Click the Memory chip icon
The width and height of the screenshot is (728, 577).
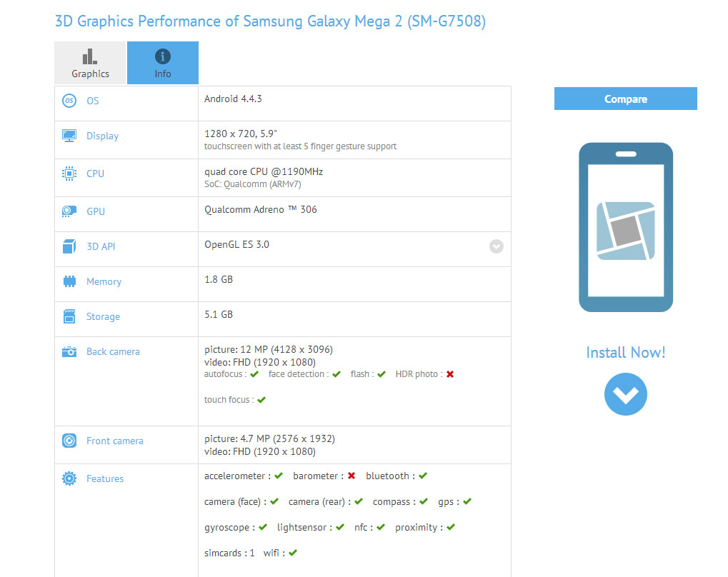[69, 281]
